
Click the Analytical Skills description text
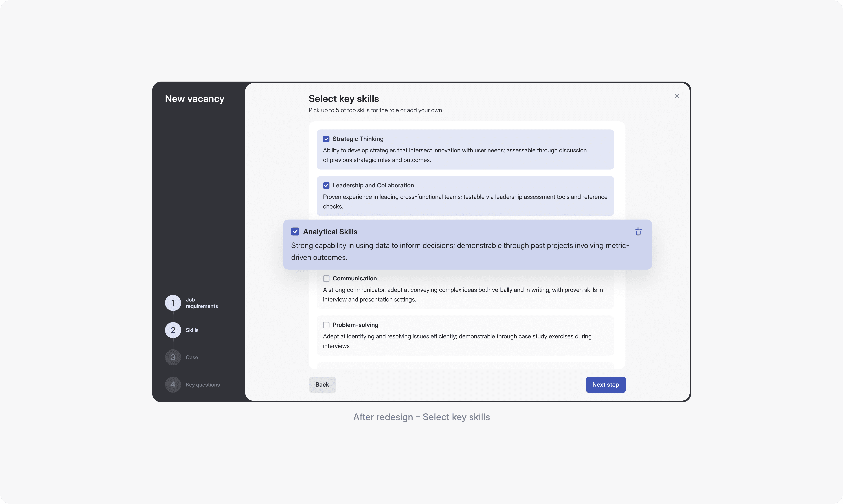[x=460, y=251]
